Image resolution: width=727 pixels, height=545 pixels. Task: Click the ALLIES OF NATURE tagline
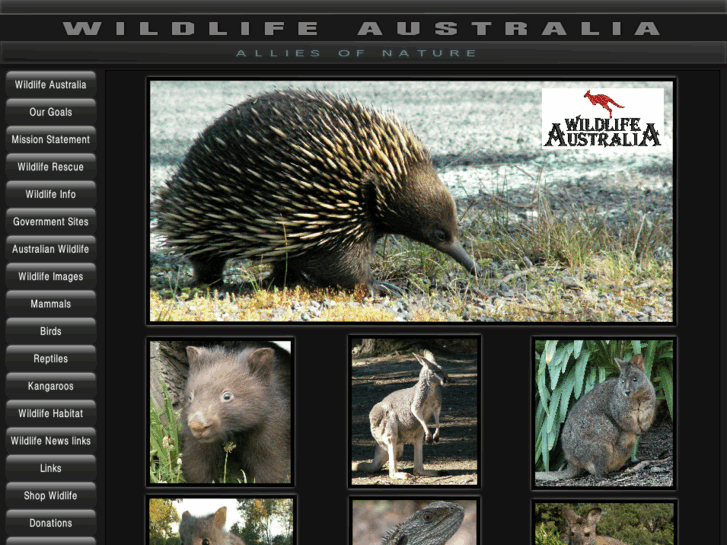coord(356,53)
